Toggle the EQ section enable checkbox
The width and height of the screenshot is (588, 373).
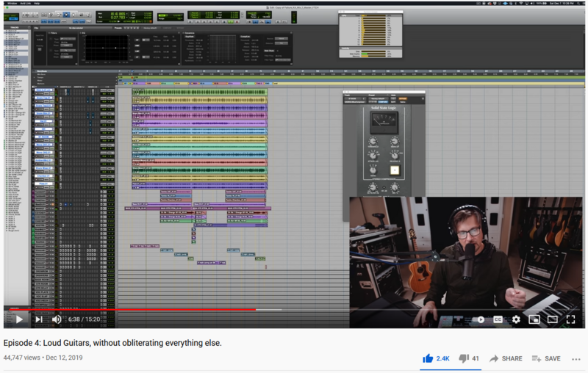[81, 33]
